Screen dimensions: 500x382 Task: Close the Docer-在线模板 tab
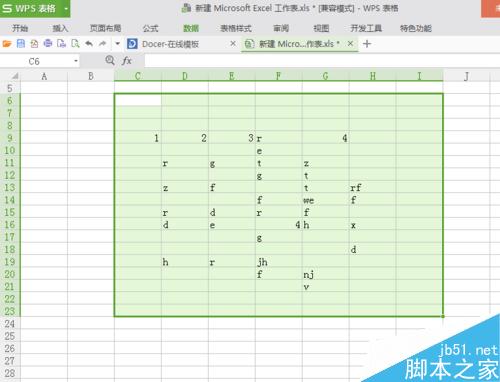[233, 44]
